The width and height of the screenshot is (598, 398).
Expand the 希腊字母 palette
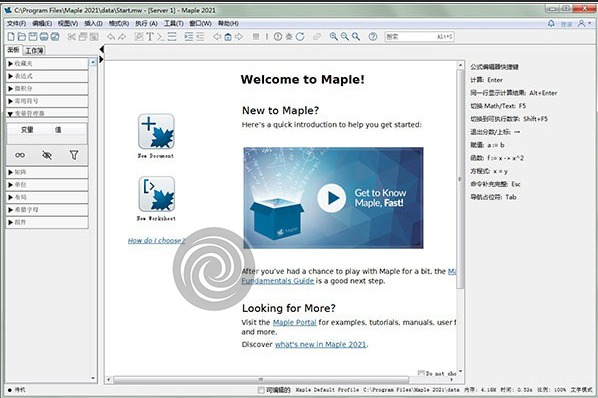[47, 210]
